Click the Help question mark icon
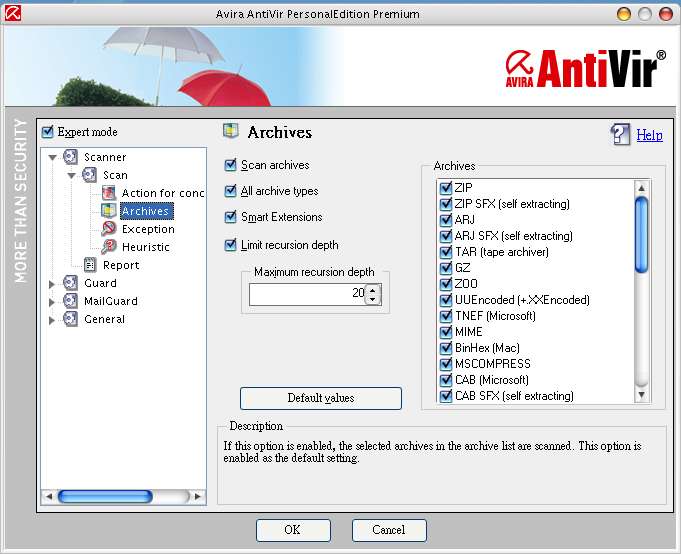This screenshot has height=554, width=681. (620, 135)
